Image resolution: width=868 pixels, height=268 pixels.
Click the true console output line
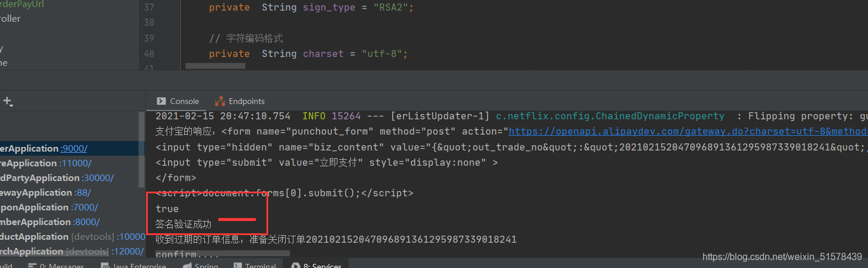[x=167, y=209]
